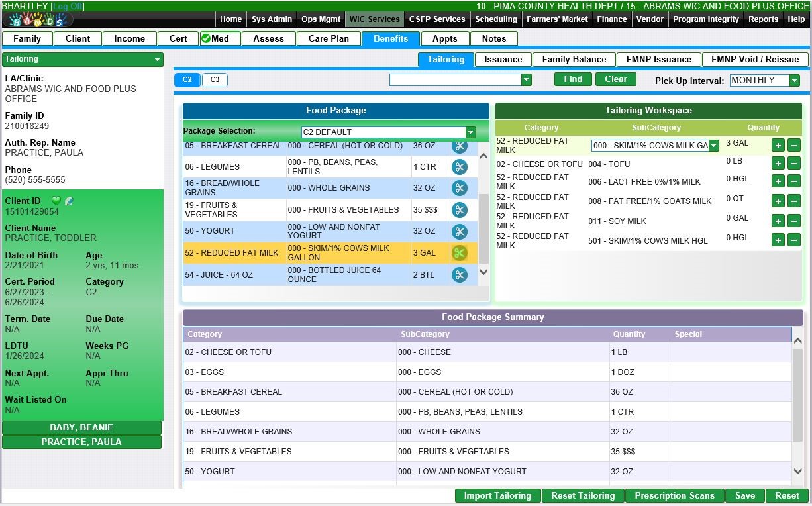The height and width of the screenshot is (506, 812).
Task: Select the C3 category toggle
Action: click(215, 80)
